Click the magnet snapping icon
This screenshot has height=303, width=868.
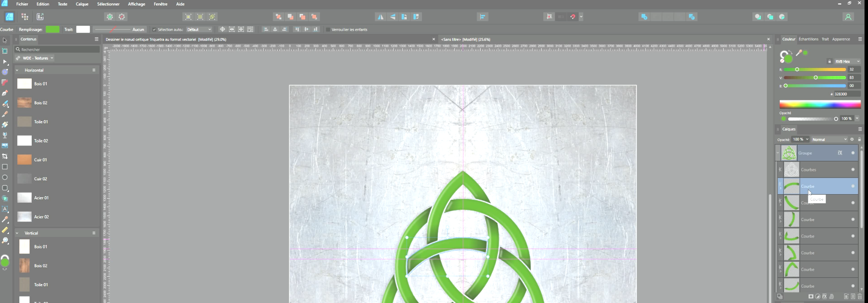[573, 17]
